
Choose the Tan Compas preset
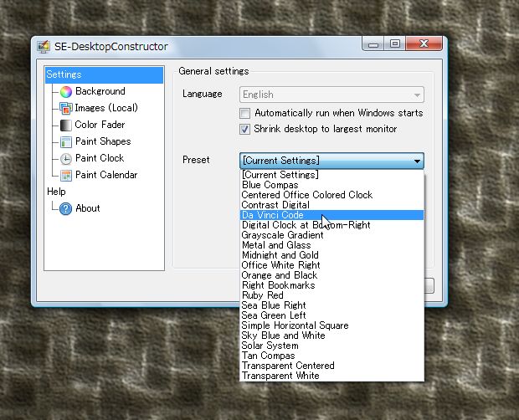click(331, 356)
